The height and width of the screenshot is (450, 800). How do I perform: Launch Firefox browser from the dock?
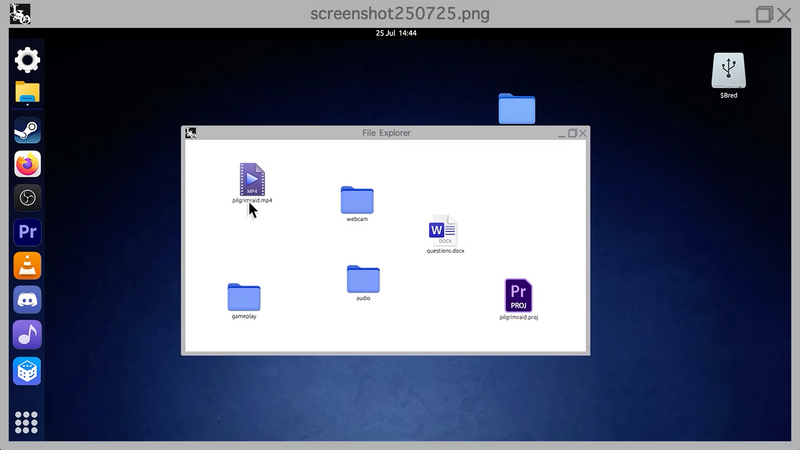pyautogui.click(x=27, y=163)
